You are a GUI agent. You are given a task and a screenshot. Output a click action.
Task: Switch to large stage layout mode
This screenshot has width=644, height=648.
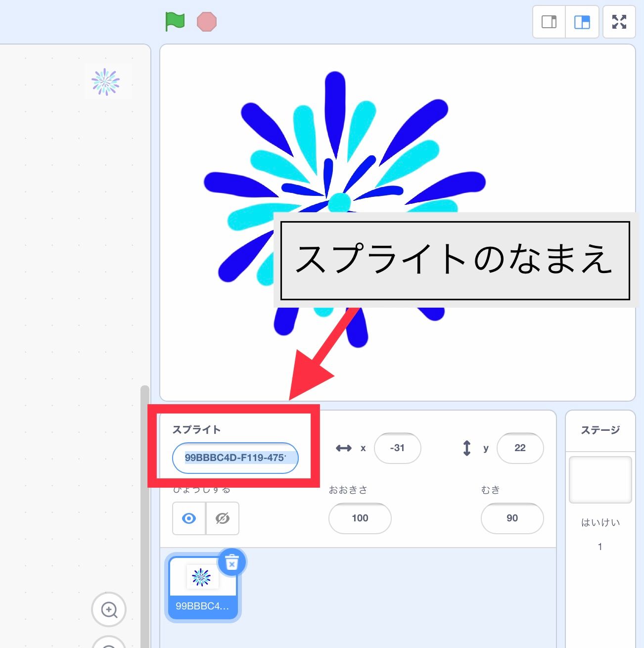[582, 22]
